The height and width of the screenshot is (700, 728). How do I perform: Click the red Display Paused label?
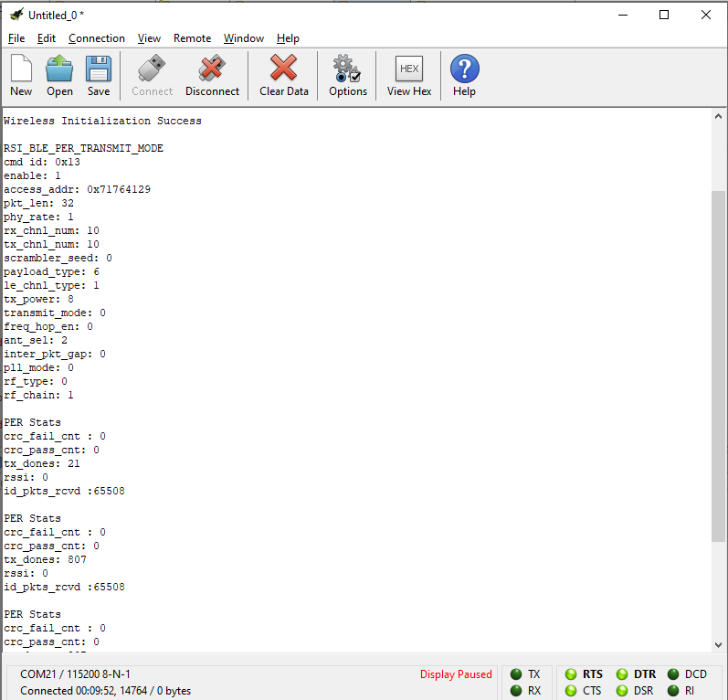tap(456, 674)
